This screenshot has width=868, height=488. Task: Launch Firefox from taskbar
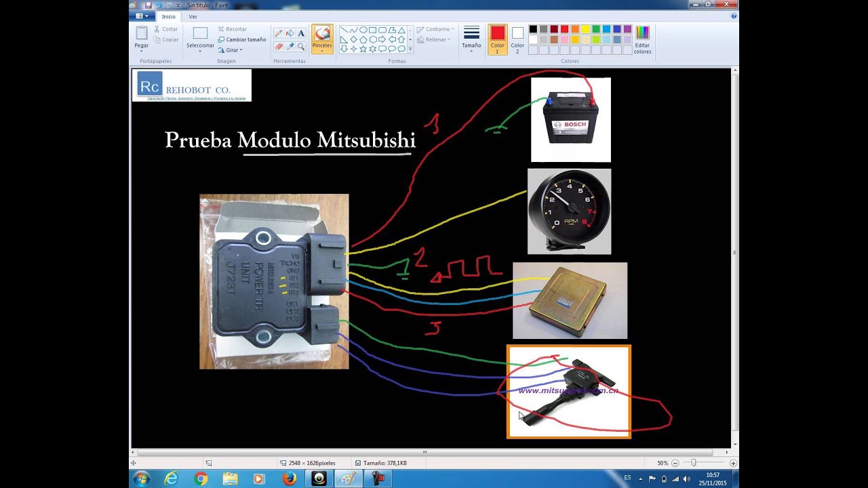(x=290, y=479)
